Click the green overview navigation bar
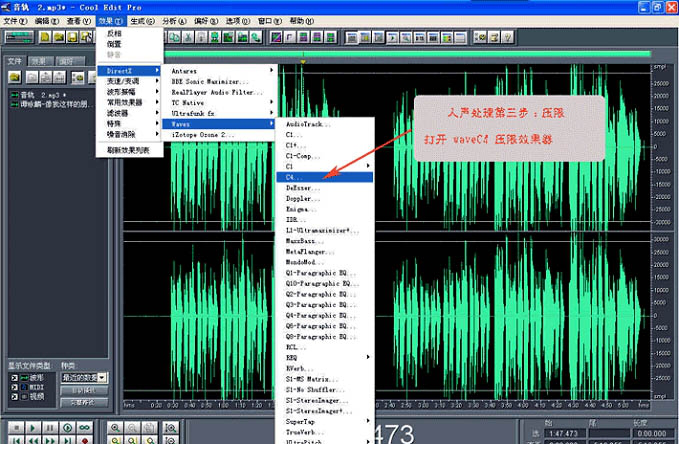Screen dimensions: 679x461 (x=408, y=54)
